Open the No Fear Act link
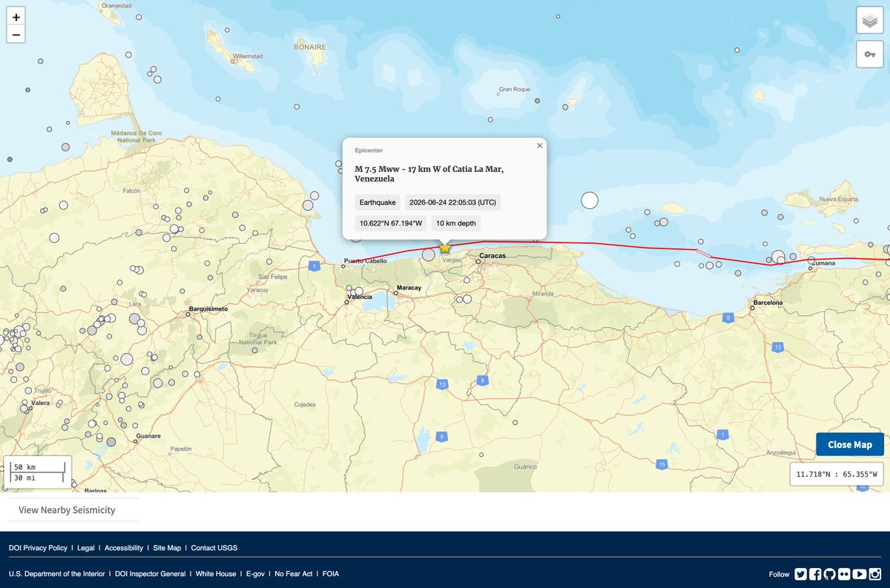890x588 pixels. coord(294,574)
